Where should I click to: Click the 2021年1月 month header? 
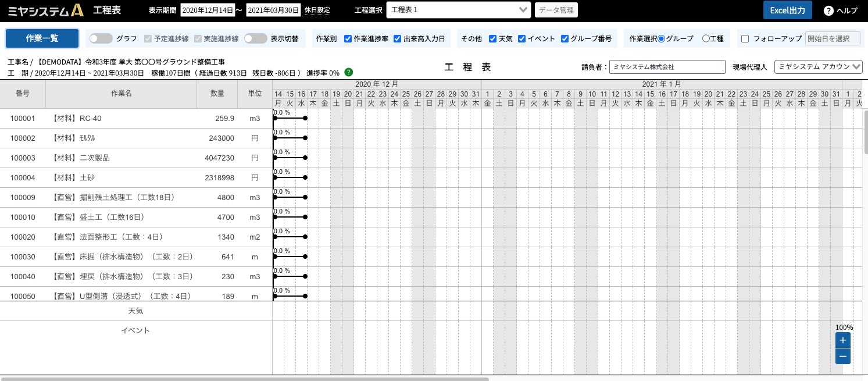(x=662, y=84)
